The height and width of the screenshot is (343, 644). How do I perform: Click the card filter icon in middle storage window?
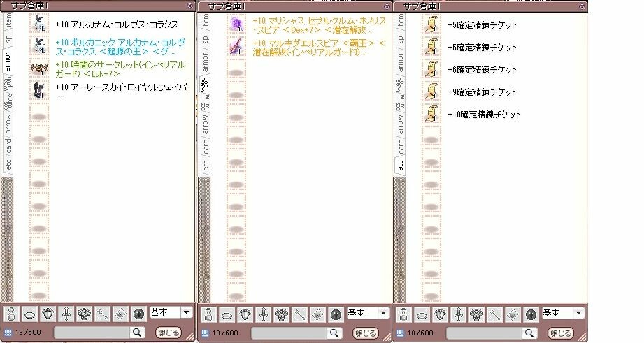click(x=317, y=314)
